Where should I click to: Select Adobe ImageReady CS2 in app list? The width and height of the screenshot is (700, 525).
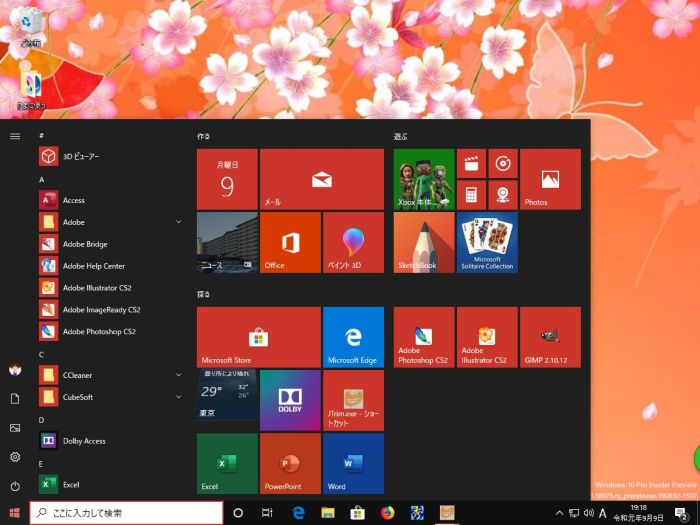point(100,310)
